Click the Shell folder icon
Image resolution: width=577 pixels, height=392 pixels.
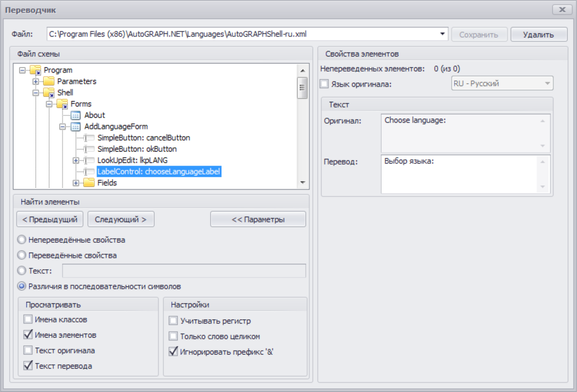point(49,93)
